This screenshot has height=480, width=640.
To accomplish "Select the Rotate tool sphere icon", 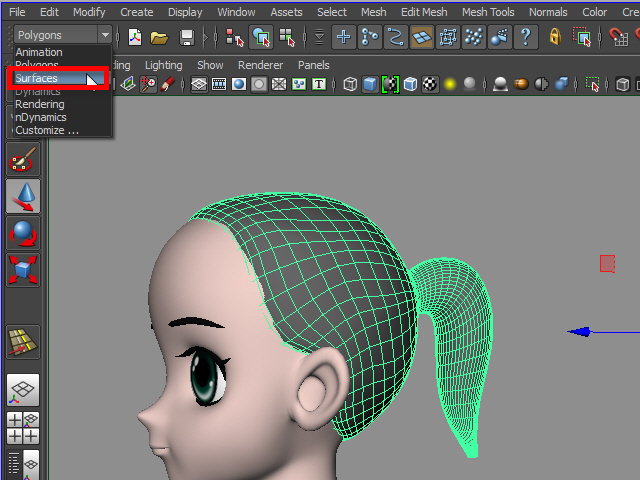I will (23, 233).
